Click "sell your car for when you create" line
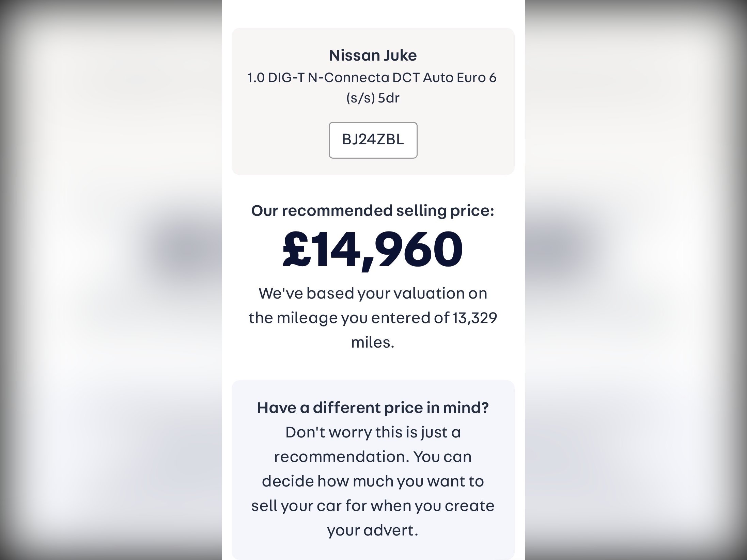The image size is (747, 560). [373, 506]
